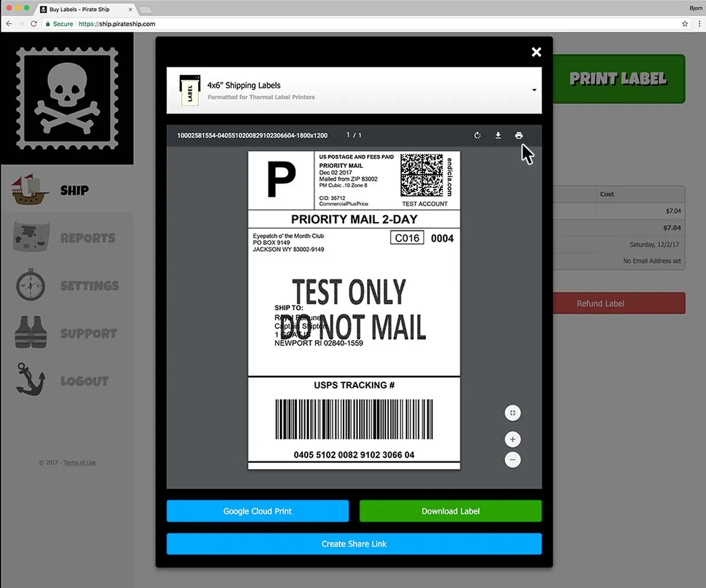Click the C016 box on label
706x588 pixels.
[x=407, y=238]
